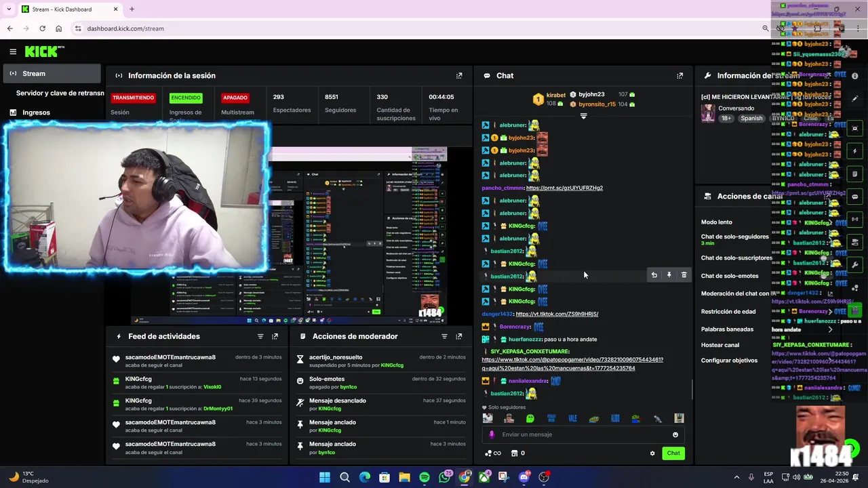Open filter options in Acciones de moderador
Image resolution: width=868 pixels, height=488 pixels.
445,336
